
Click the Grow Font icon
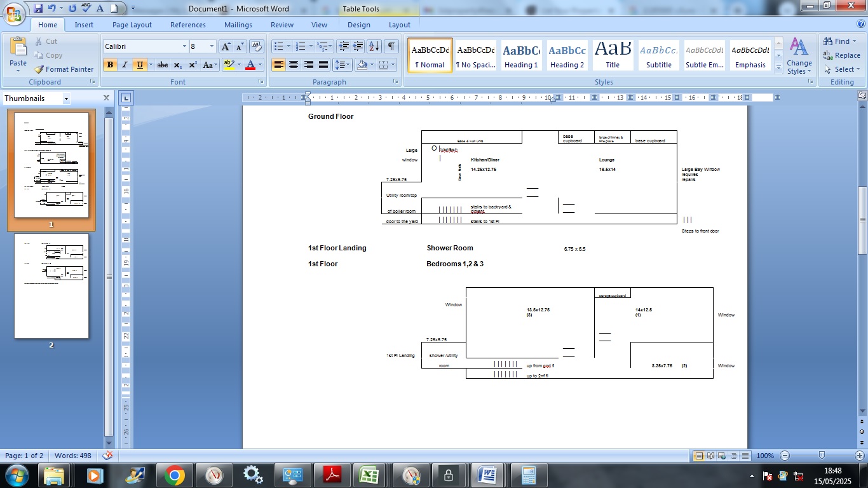pos(226,46)
